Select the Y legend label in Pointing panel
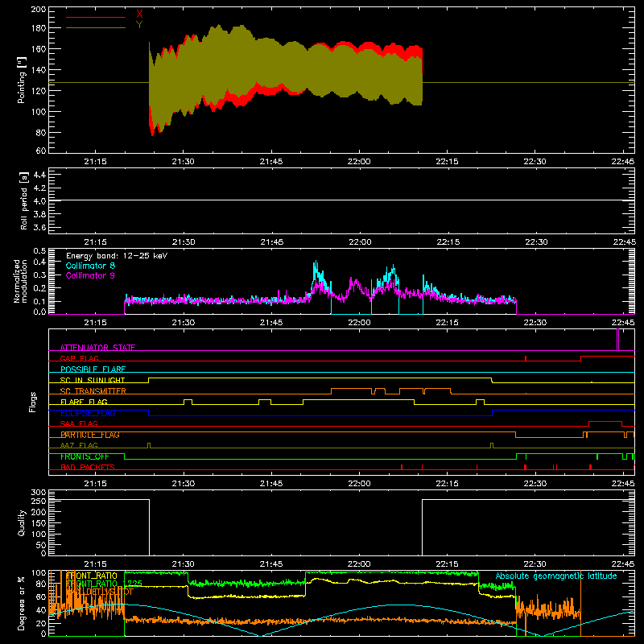Screen dimensions: 644x644 pos(139,25)
